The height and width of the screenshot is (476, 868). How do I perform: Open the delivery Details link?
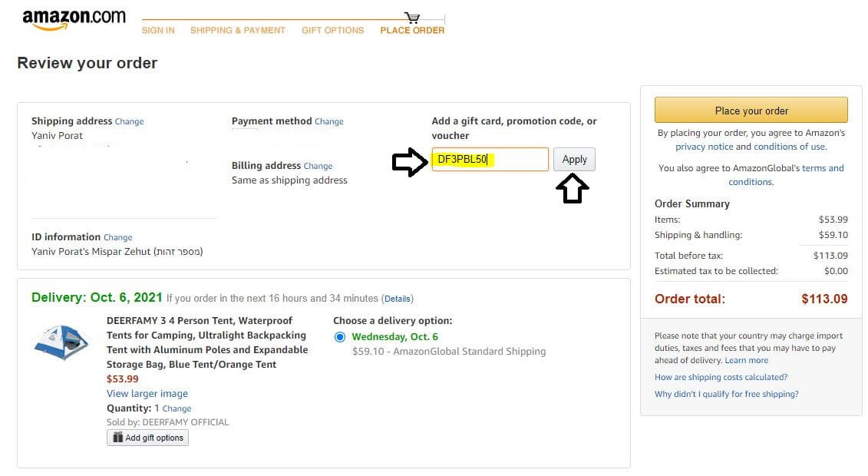tap(398, 299)
